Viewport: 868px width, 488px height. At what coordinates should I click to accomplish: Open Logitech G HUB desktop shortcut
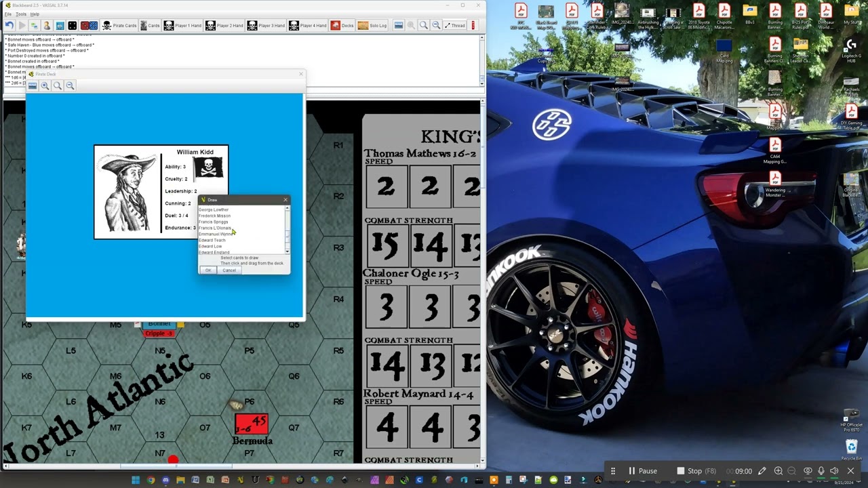coord(850,52)
